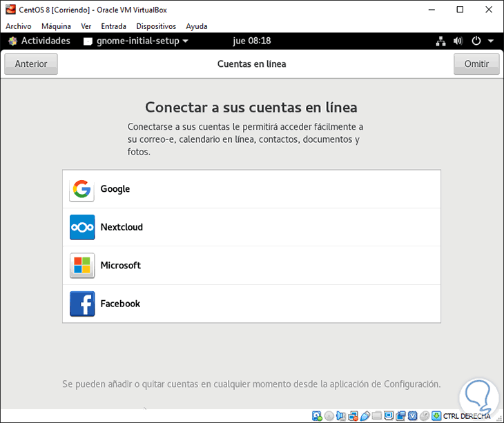
Task: Click the virtualization V chip status icon
Action: [413, 416]
